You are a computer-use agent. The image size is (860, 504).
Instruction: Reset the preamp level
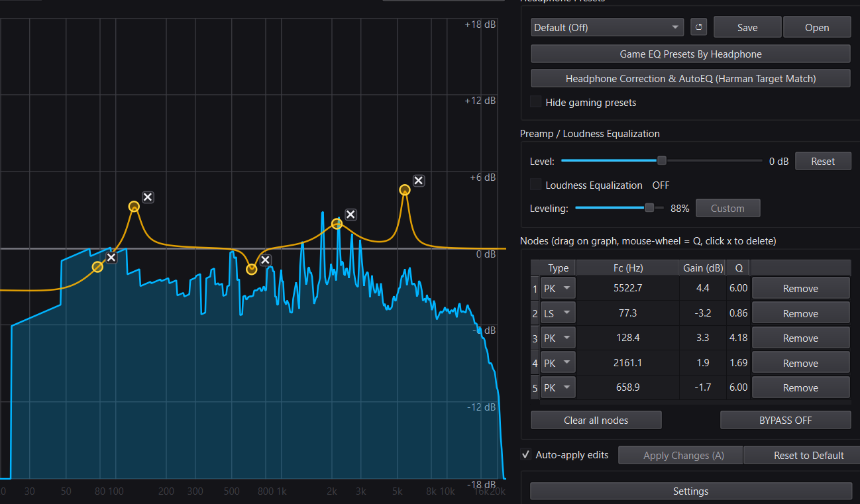pos(823,161)
